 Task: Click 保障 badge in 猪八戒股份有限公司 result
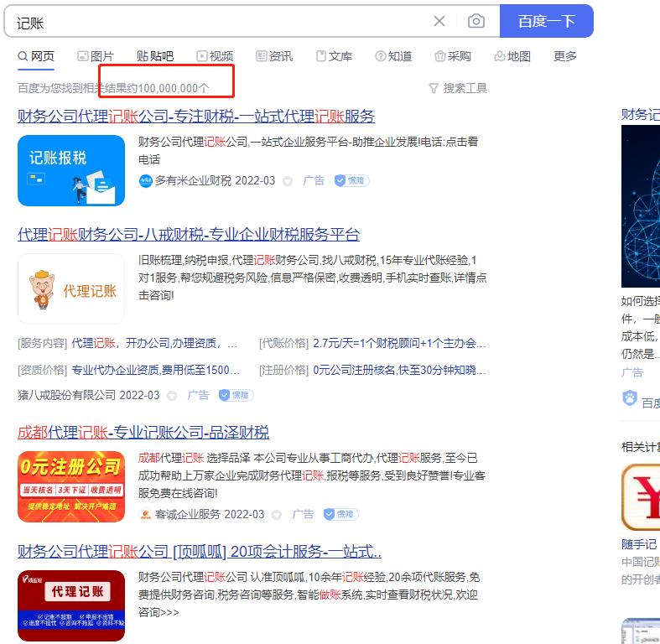[236, 395]
